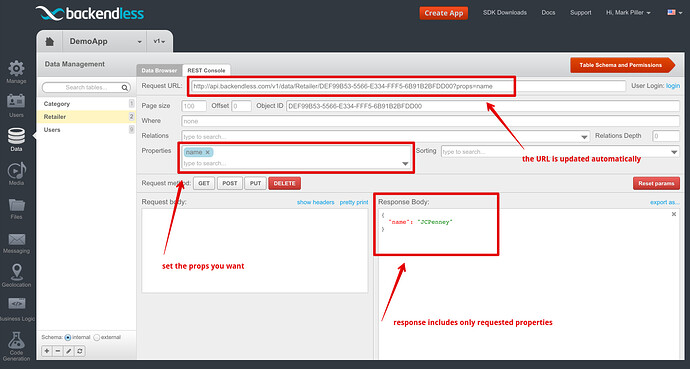The width and height of the screenshot is (690, 369).
Task: Open Docs in top menu
Action: pyautogui.click(x=548, y=13)
